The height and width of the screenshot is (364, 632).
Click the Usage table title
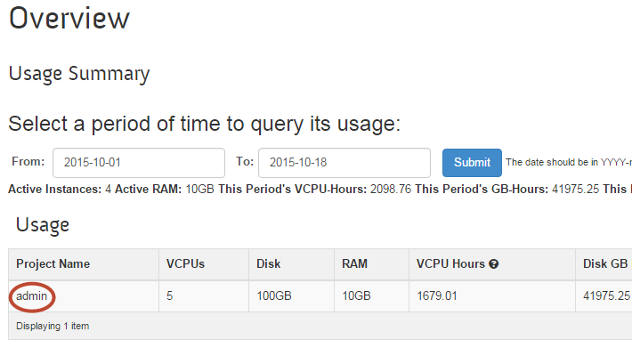pos(43,224)
